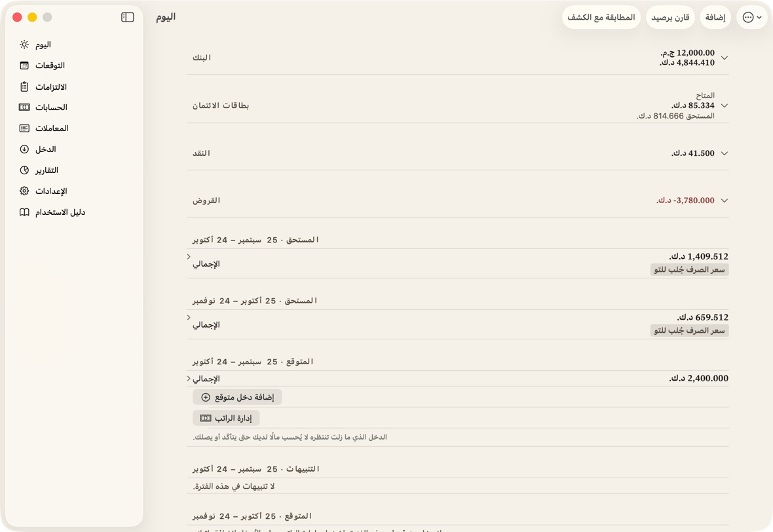
Task: Click the 2,400.000 د.ك. expected total
Action: tap(698, 378)
